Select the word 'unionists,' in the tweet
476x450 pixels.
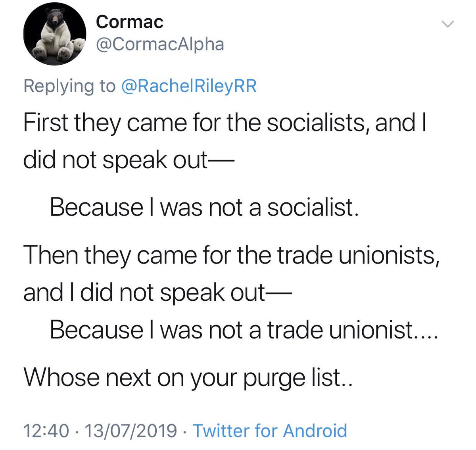(387, 255)
